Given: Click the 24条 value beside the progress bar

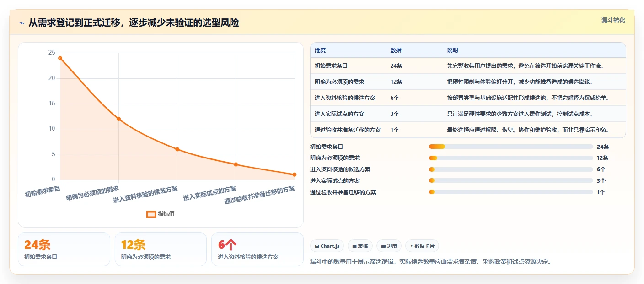Looking at the screenshot, I should (603, 147).
